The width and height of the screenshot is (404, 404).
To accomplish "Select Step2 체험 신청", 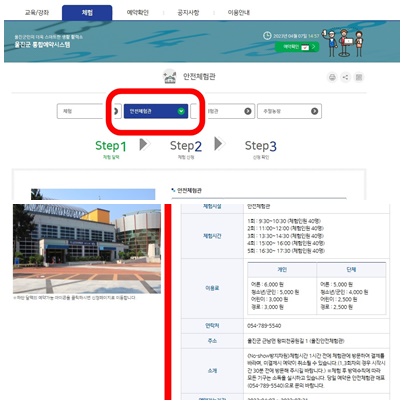I will point(186,149).
